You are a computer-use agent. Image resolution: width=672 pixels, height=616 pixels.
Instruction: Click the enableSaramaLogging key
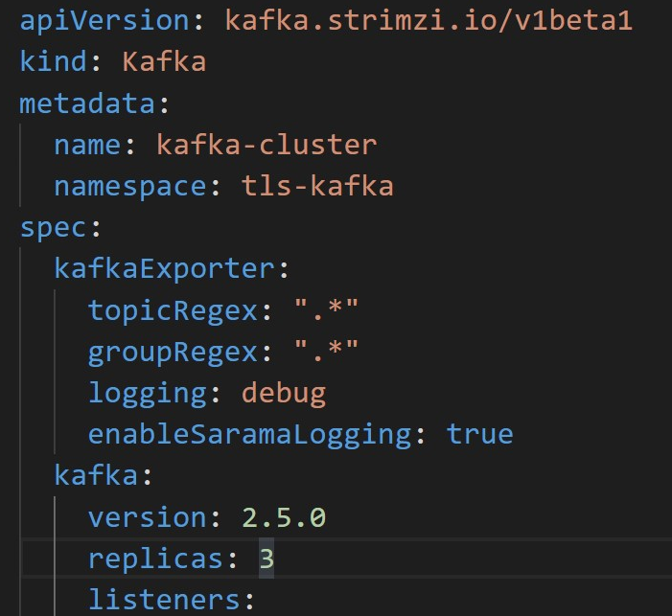249,435
